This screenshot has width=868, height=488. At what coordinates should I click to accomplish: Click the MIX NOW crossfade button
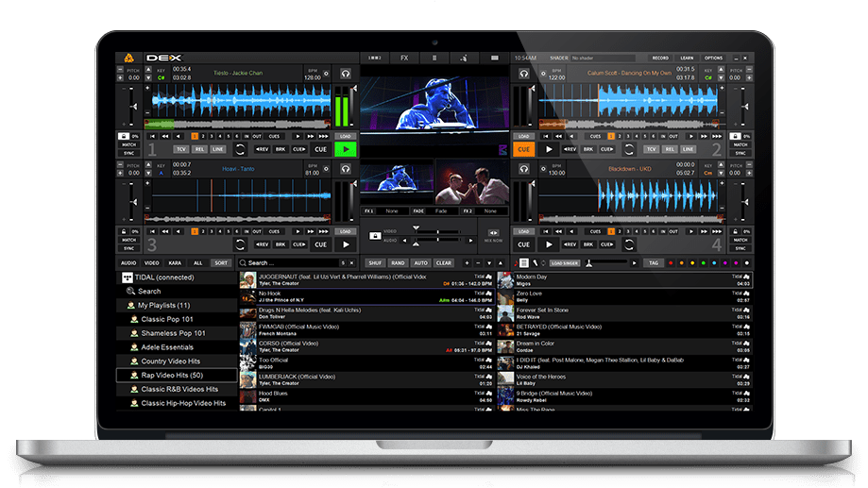pyautogui.click(x=493, y=233)
